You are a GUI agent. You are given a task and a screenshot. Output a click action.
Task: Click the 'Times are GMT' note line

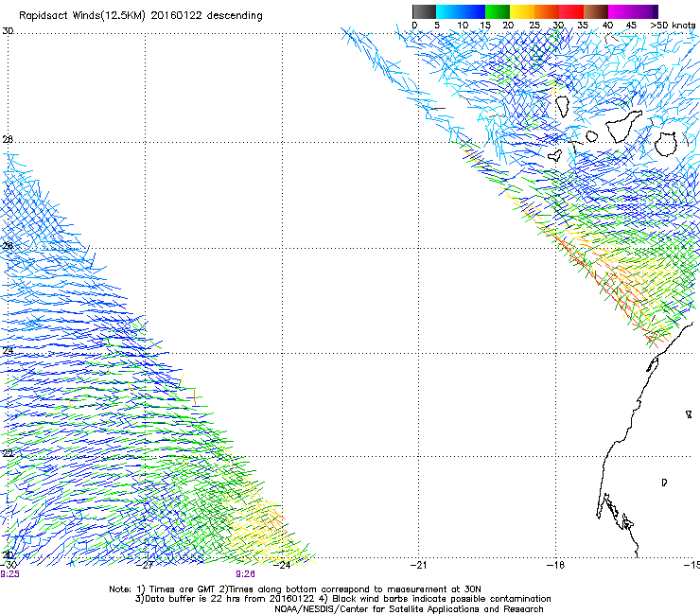[x=295, y=589]
